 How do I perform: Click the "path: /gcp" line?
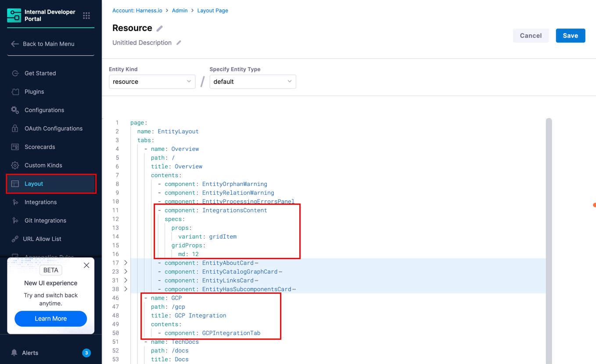[x=168, y=307]
